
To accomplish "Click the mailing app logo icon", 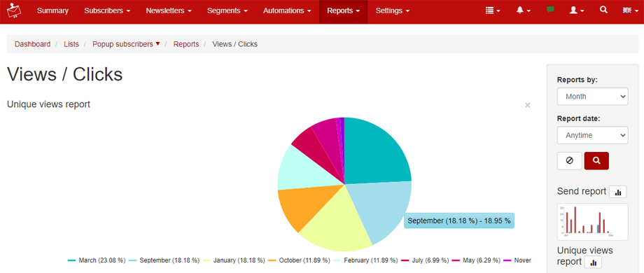I will pos(14,10).
